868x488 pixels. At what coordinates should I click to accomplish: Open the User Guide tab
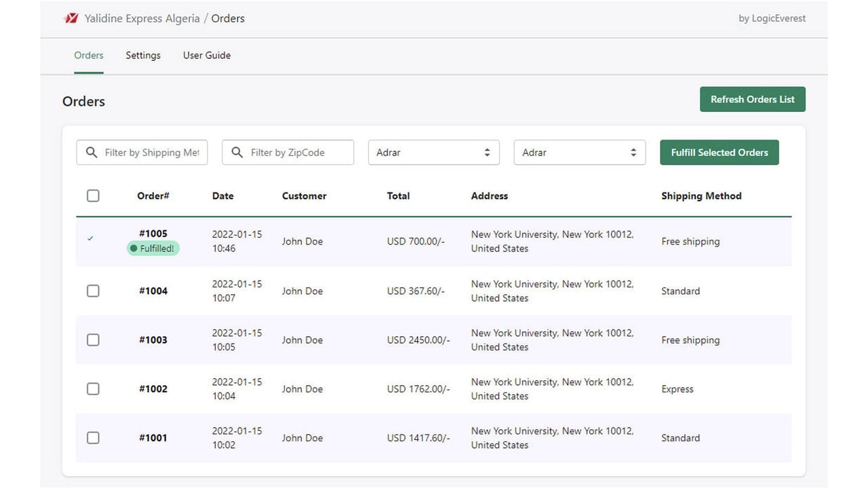coord(207,56)
